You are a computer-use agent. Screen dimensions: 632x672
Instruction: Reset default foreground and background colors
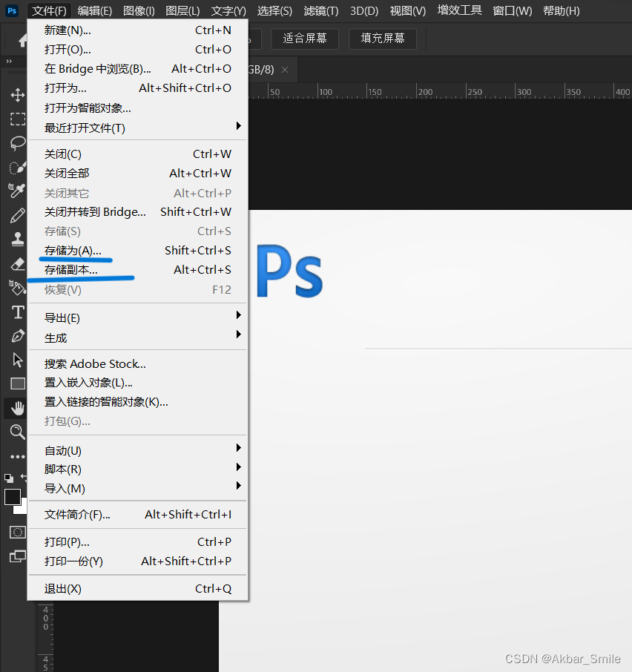click(9, 478)
